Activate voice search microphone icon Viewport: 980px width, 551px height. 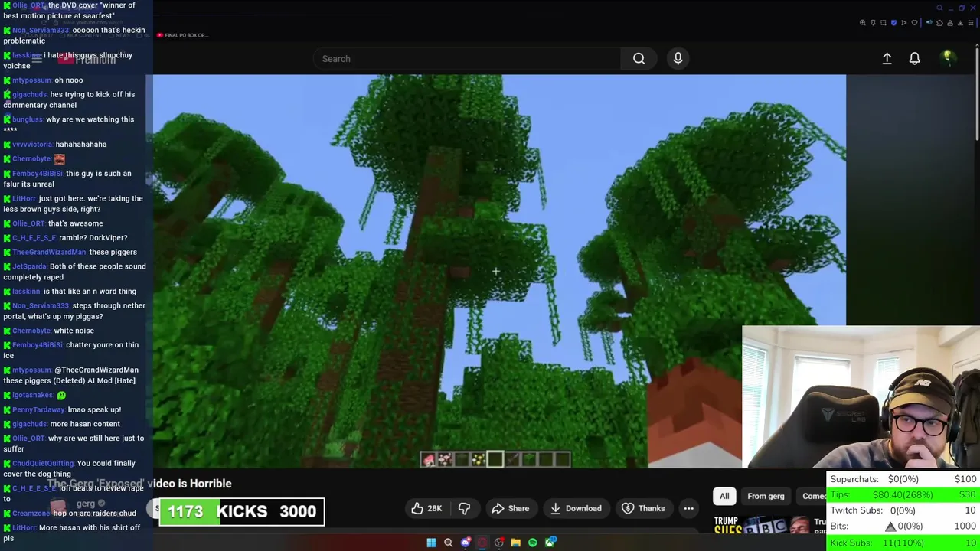tap(678, 58)
